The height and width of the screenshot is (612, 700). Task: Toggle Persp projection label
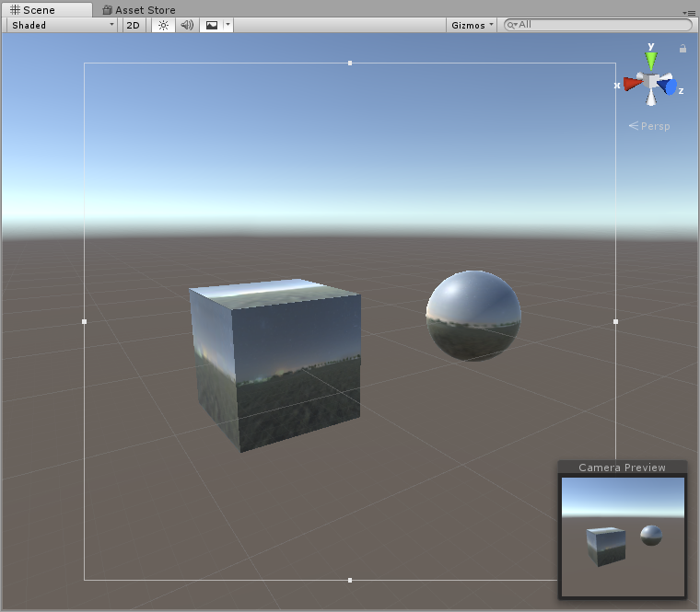649,126
